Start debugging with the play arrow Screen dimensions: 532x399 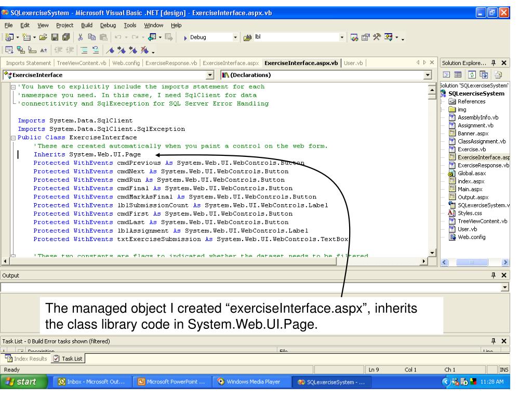pyautogui.click(x=185, y=37)
